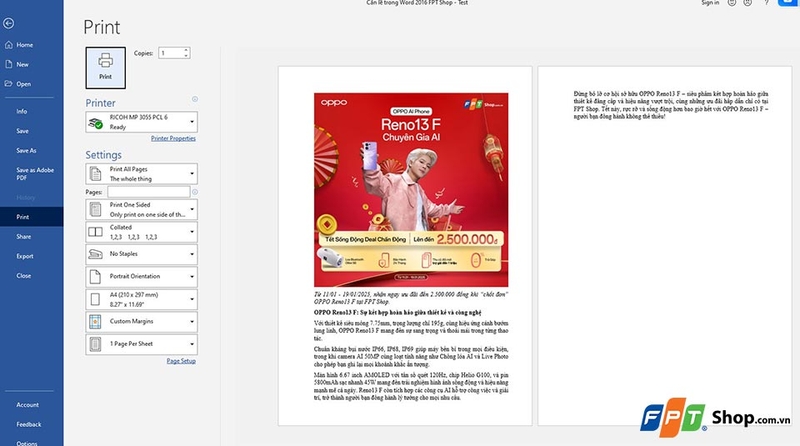The image size is (800, 446).
Task: Go back using the back arrow icon
Action: (8, 23)
